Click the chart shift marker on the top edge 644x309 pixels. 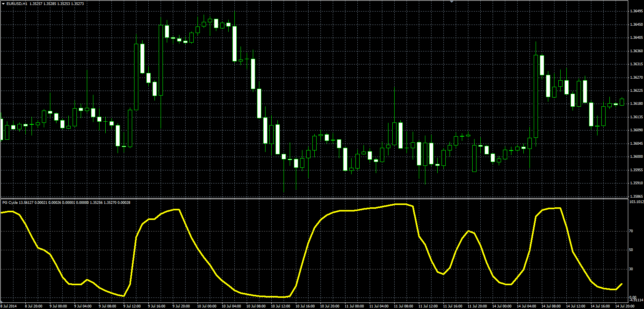point(452,2)
